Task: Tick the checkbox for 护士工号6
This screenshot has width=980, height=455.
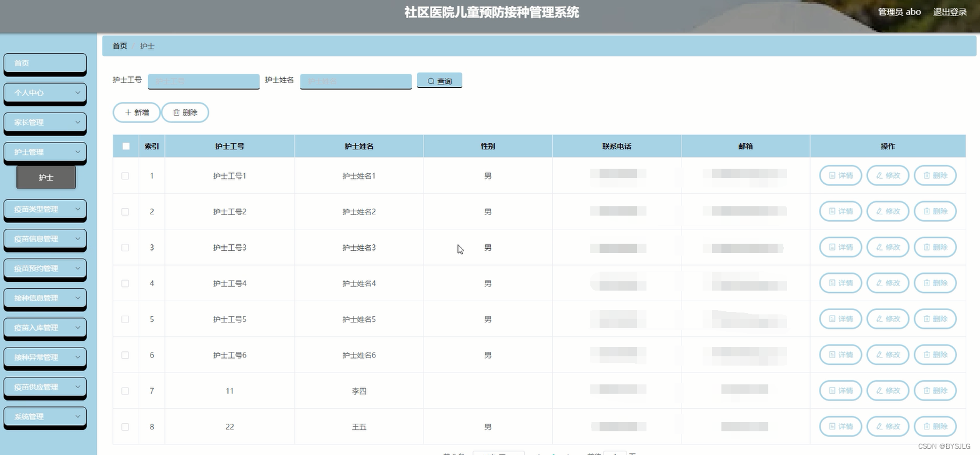Action: click(x=125, y=355)
